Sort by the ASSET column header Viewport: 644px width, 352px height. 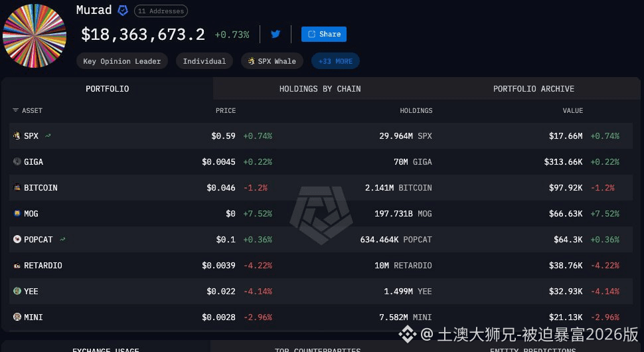pyautogui.click(x=32, y=110)
